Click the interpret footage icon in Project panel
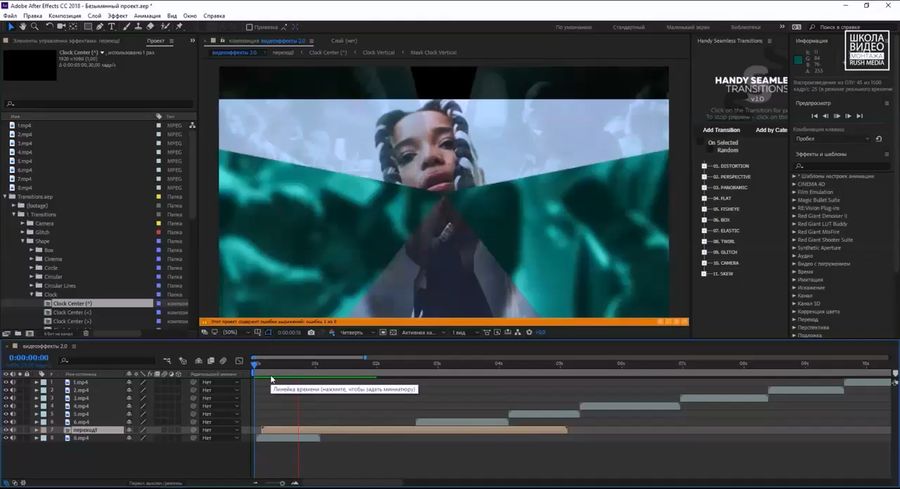The width and height of the screenshot is (900, 489). [x=6, y=333]
